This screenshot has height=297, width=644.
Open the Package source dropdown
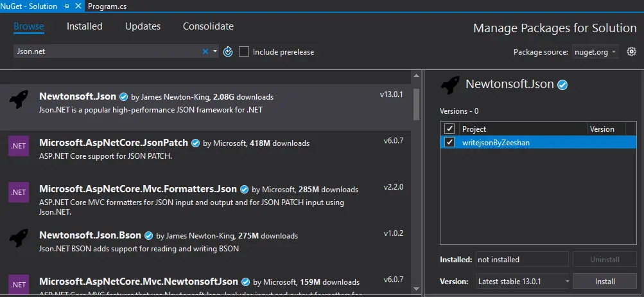pyautogui.click(x=596, y=52)
